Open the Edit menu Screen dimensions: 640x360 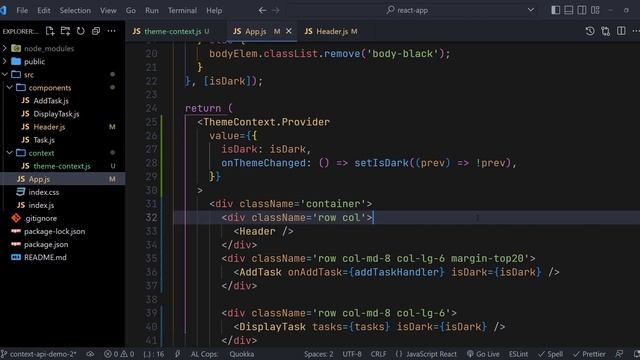coord(44,10)
